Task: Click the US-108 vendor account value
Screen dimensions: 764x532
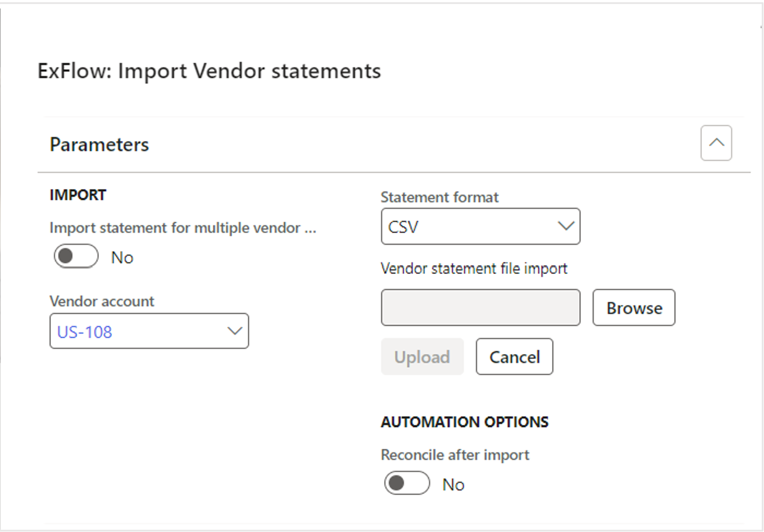Action: tap(85, 332)
